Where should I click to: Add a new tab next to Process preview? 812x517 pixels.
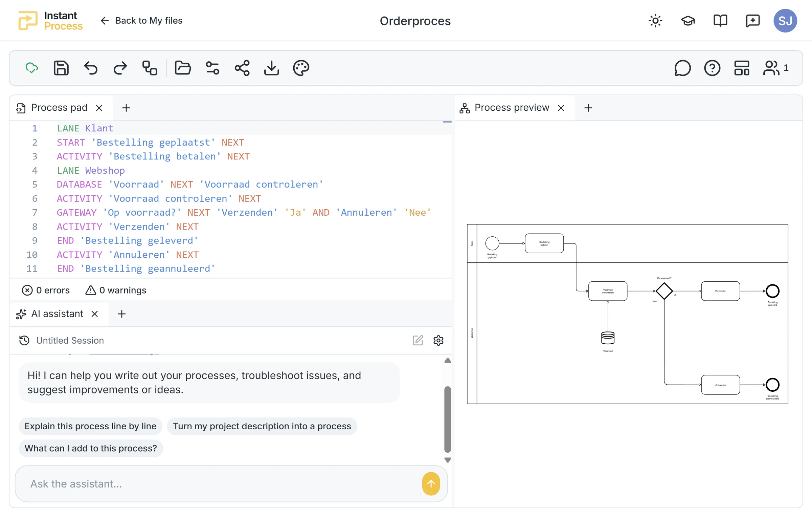pos(588,108)
